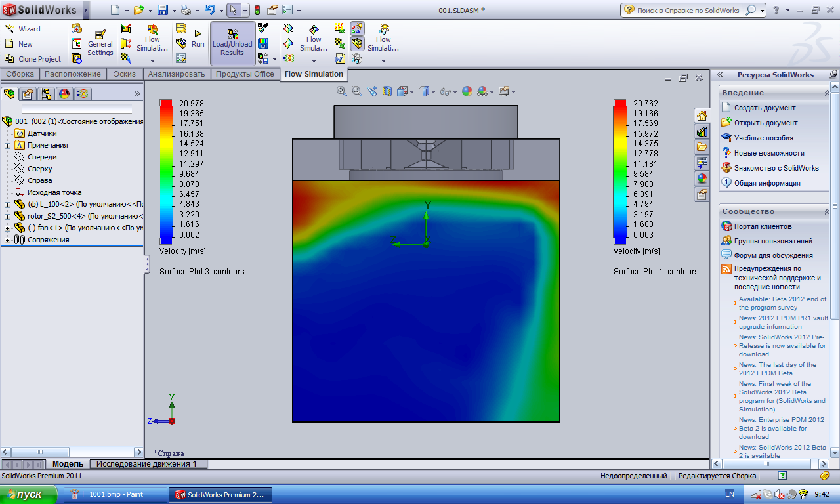The image size is (840, 504).
Task: Click the Save icon in the title toolbar
Action: [x=162, y=10]
